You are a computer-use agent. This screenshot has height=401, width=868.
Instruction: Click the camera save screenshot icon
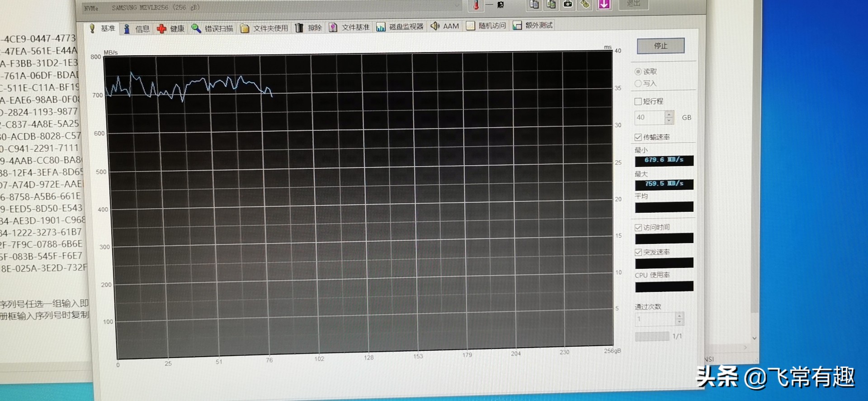click(568, 5)
